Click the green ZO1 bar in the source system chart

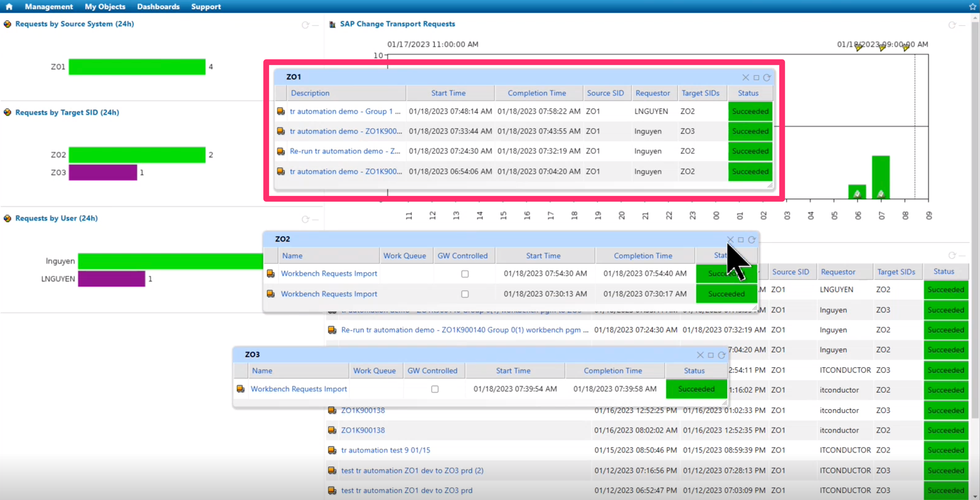pyautogui.click(x=138, y=67)
